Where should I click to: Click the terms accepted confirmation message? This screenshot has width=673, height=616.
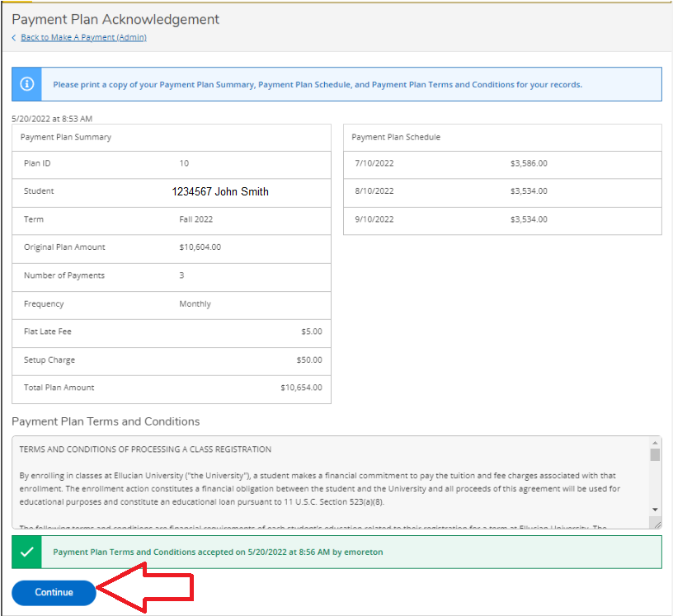pyautogui.click(x=218, y=552)
